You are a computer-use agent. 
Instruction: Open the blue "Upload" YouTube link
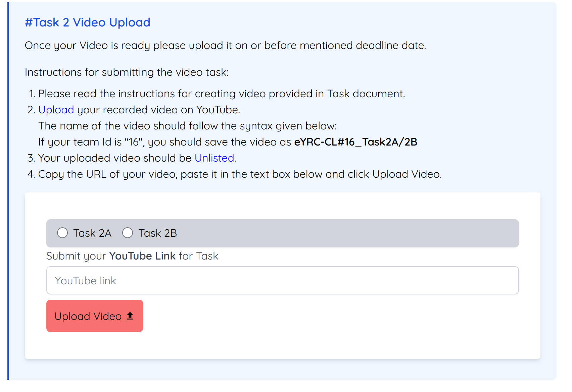click(56, 110)
